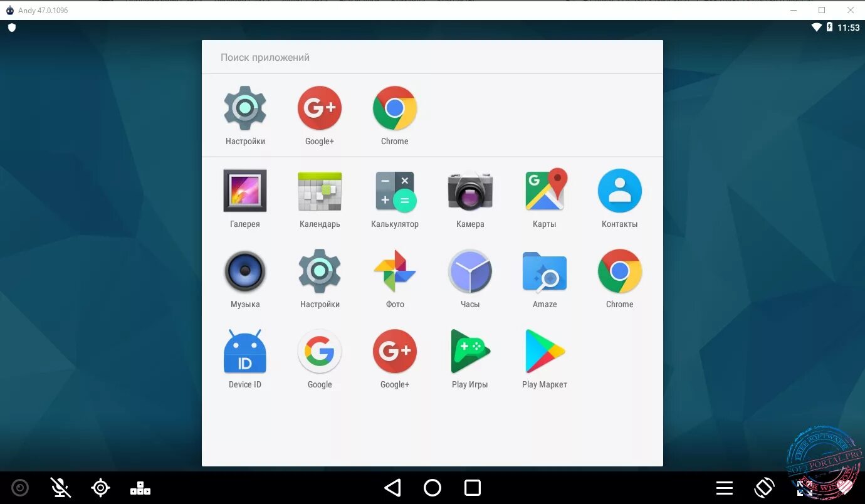Click the location crosshair icon
The height and width of the screenshot is (504, 865).
pos(100,488)
